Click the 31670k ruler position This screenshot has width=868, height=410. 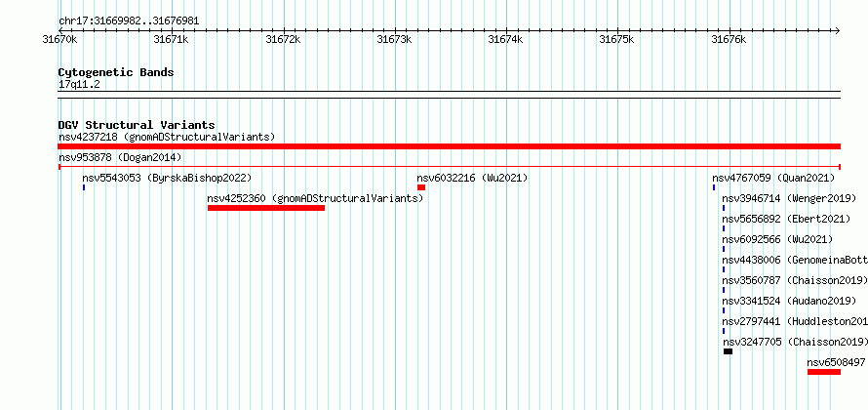[x=59, y=39]
